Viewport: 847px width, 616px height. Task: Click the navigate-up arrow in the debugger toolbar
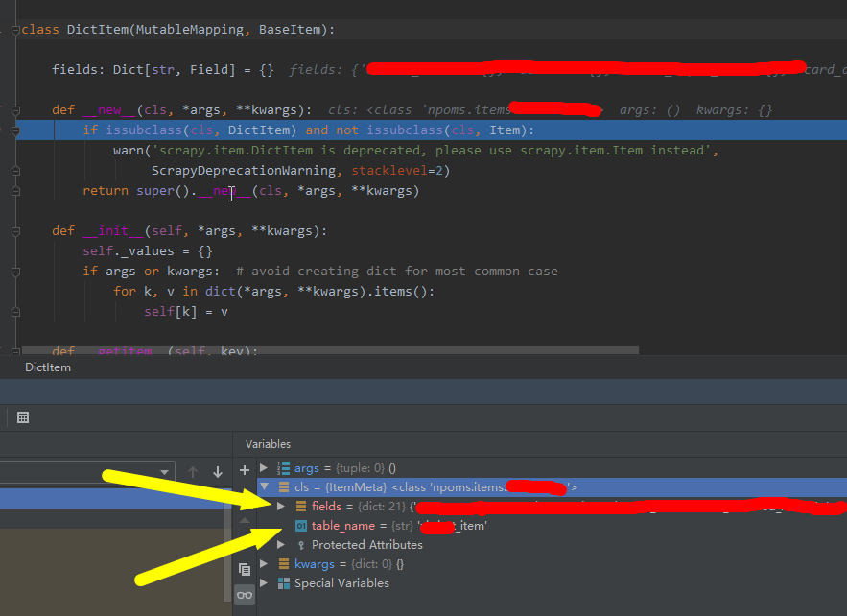point(192,469)
